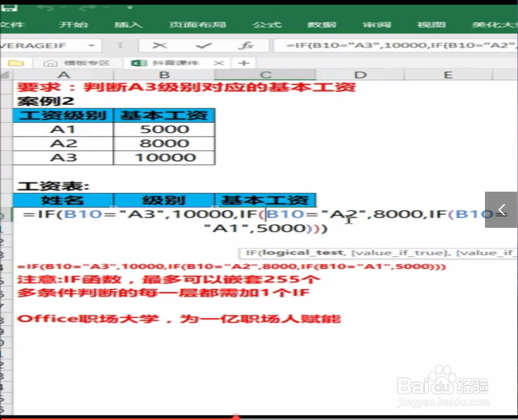This screenshot has height=420, width=518.
Task: Open the 数据 ribbon tab
Action: 321,24
